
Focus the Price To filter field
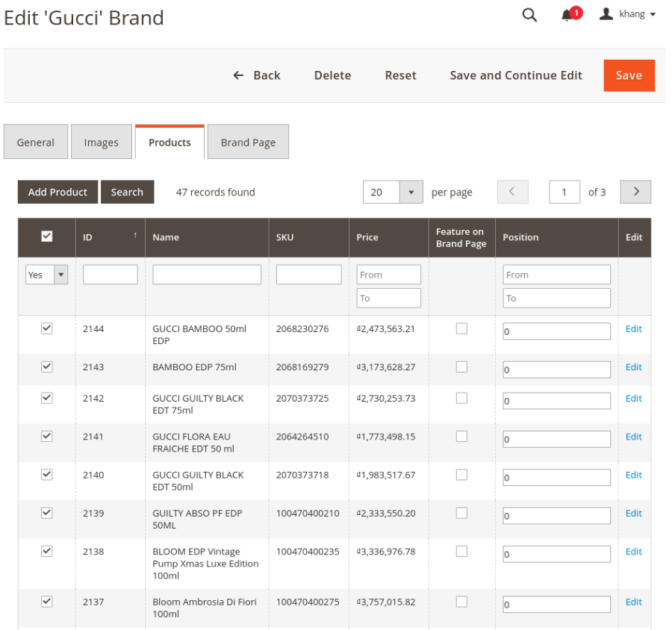(389, 298)
